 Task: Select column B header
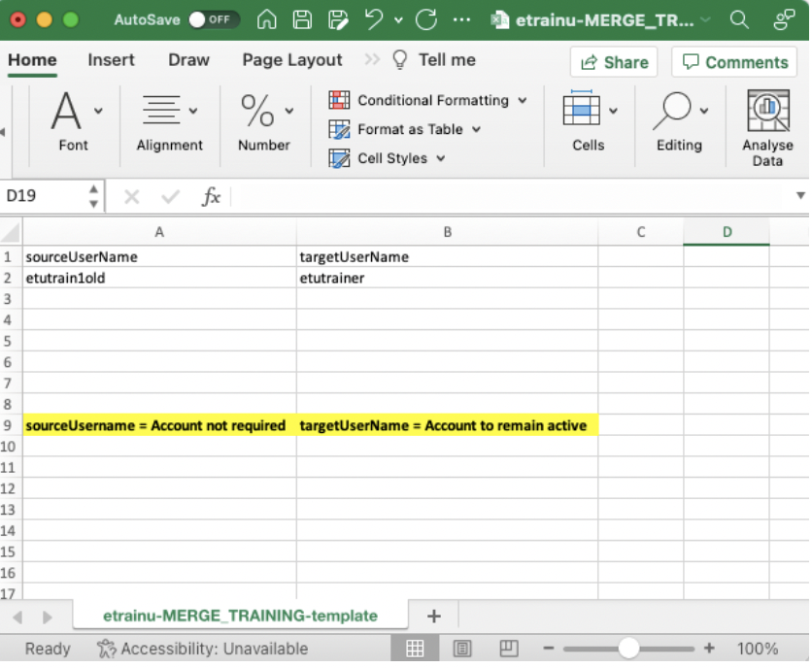click(x=448, y=232)
